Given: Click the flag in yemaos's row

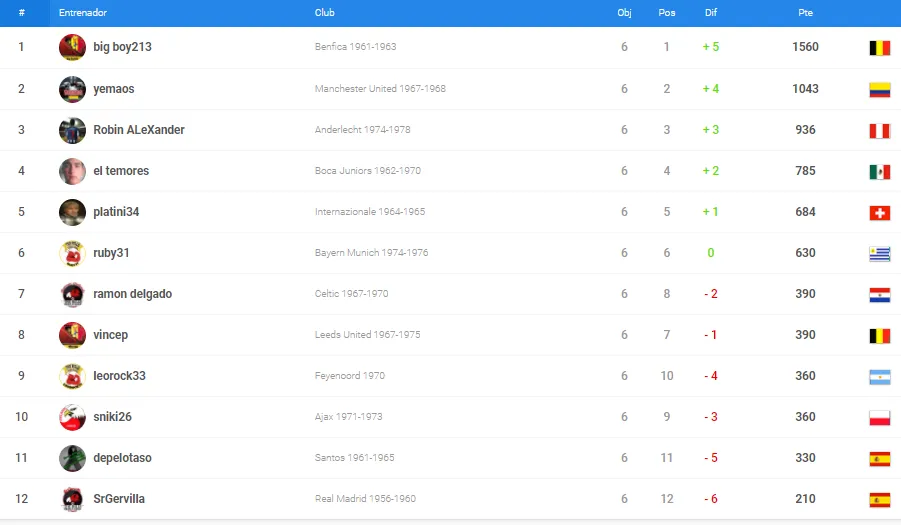Looking at the screenshot, I should pos(880,90).
